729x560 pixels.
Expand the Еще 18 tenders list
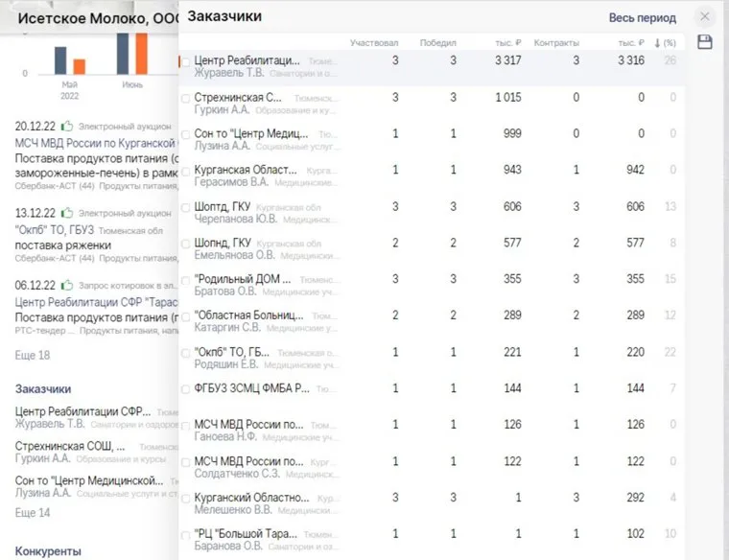[33, 355]
